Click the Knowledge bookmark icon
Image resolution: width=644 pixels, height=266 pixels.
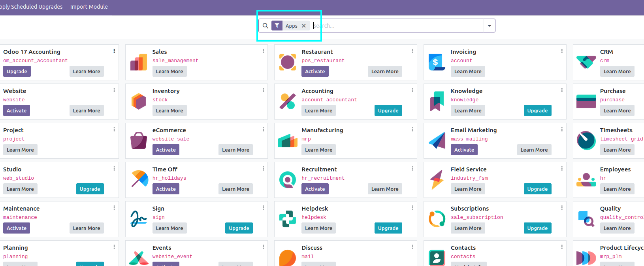(437, 101)
